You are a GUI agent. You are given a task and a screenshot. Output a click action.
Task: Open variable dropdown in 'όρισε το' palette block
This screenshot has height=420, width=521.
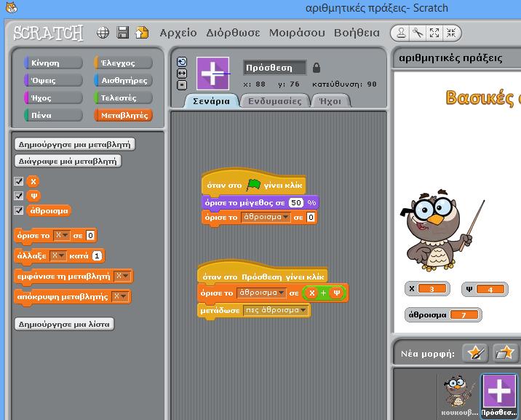pyautogui.click(x=62, y=235)
